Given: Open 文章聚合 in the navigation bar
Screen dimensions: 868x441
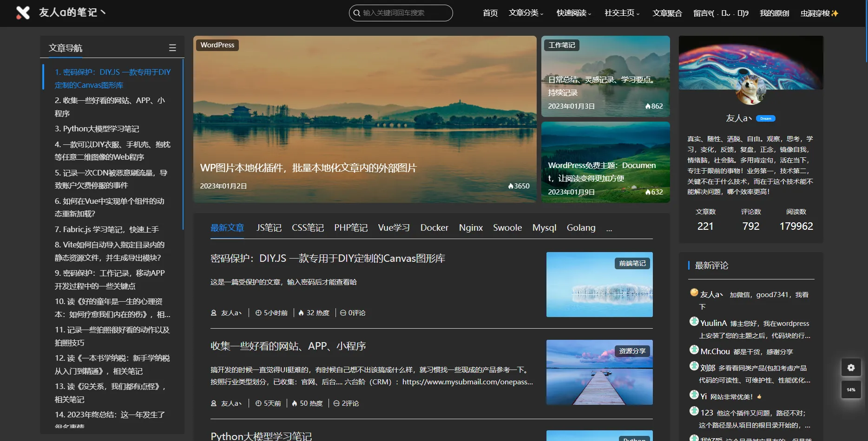Looking at the screenshot, I should coord(667,13).
